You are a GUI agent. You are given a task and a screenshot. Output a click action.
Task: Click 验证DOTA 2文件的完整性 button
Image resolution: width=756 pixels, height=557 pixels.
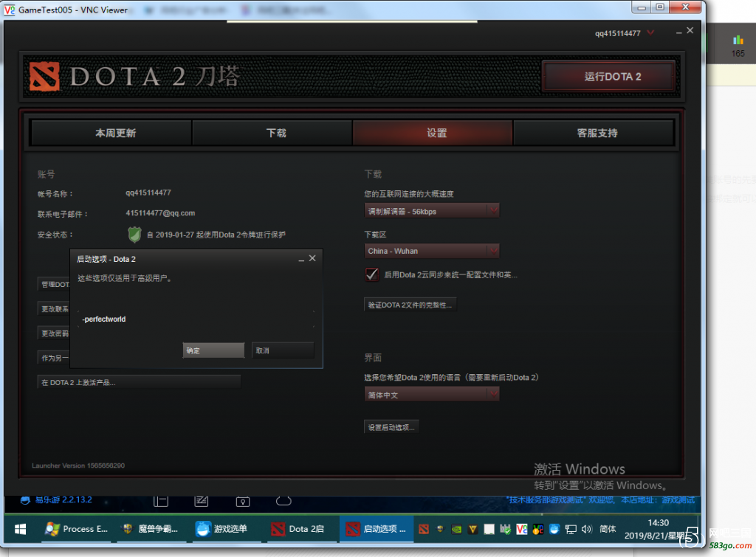pyautogui.click(x=410, y=305)
